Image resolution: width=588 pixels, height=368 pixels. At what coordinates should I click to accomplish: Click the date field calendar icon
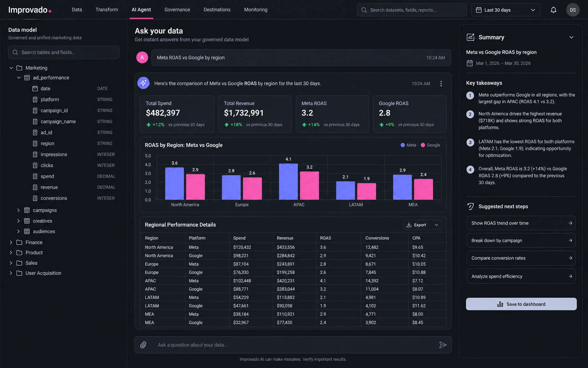(x=35, y=89)
